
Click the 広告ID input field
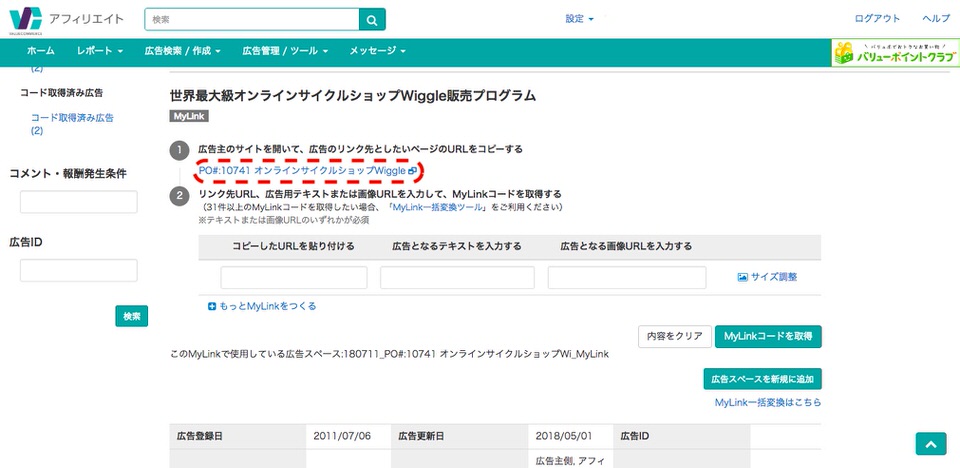pos(79,270)
